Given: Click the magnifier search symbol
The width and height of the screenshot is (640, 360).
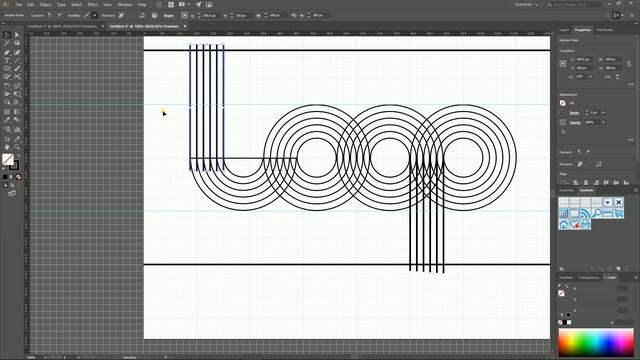Looking at the screenshot, I should (x=597, y=213).
